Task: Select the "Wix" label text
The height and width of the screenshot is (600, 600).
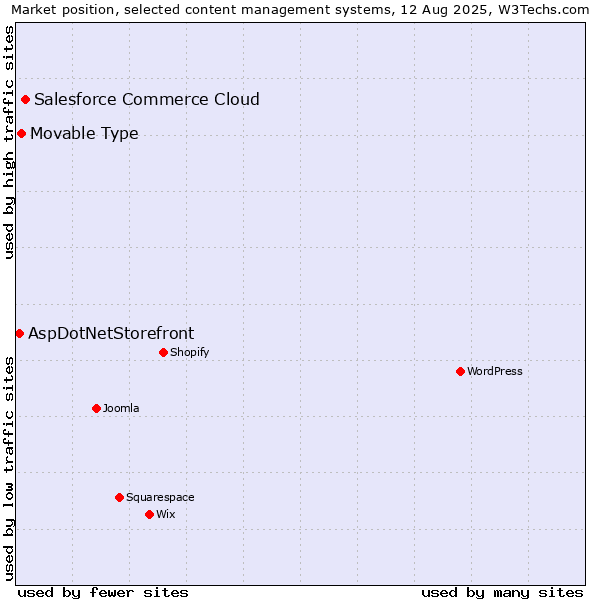Action: [x=166, y=514]
